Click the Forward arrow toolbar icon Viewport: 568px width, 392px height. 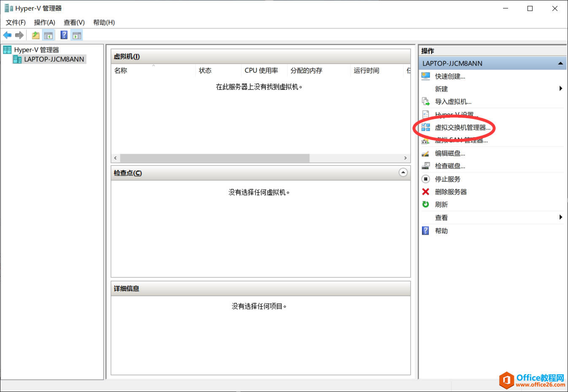(x=19, y=35)
